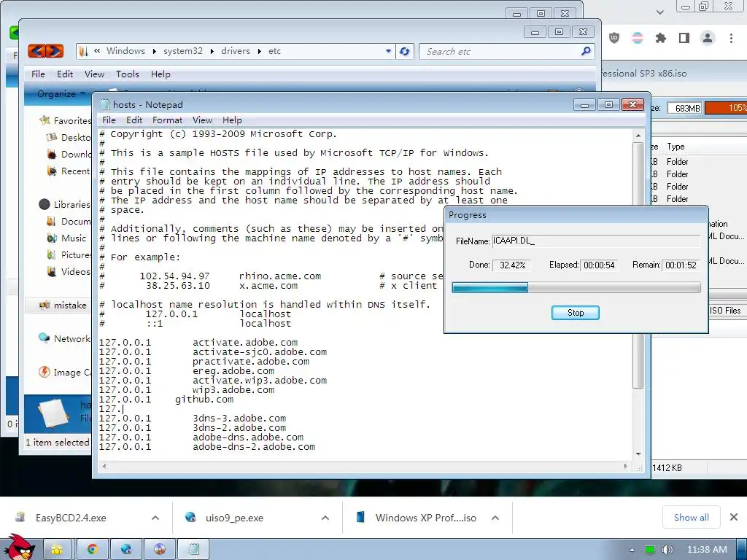Open uiso9_pe.exe download options chevron

(x=325, y=518)
